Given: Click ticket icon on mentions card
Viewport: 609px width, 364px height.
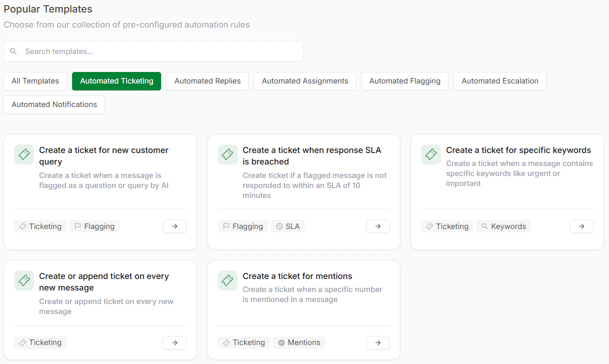Looking at the screenshot, I should (228, 281).
